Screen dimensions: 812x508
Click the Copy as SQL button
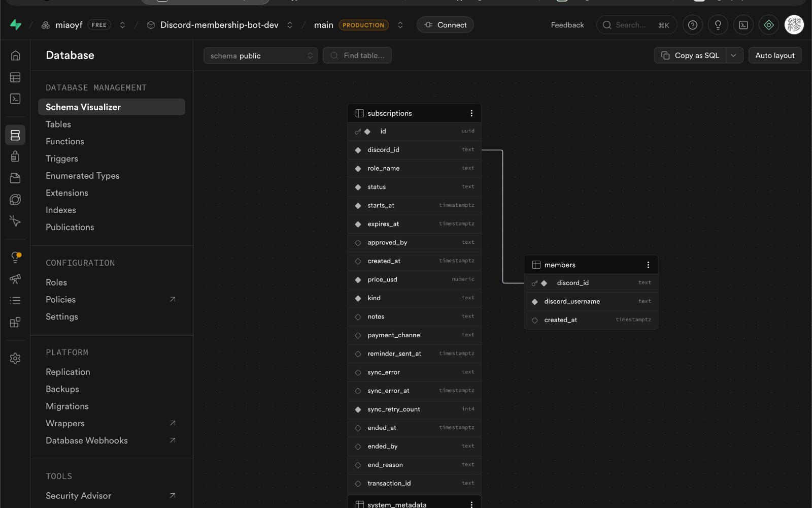coord(690,55)
